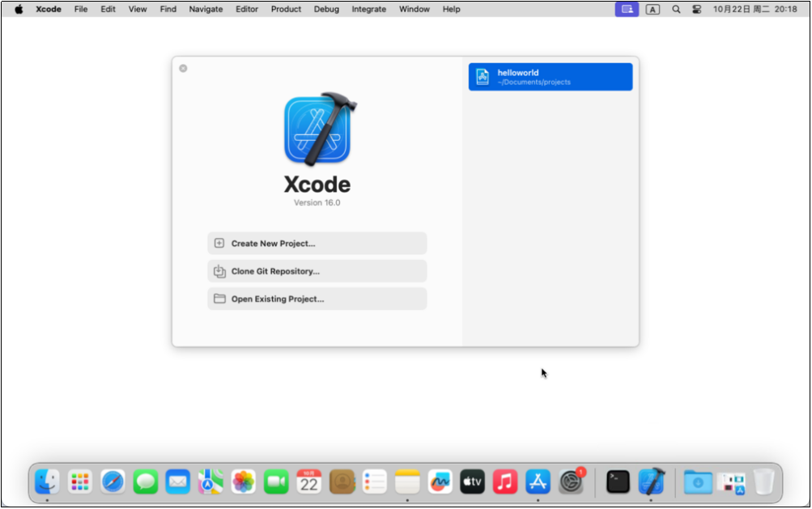This screenshot has width=812, height=509.
Task: Open Apple TV from the Dock
Action: click(x=472, y=482)
